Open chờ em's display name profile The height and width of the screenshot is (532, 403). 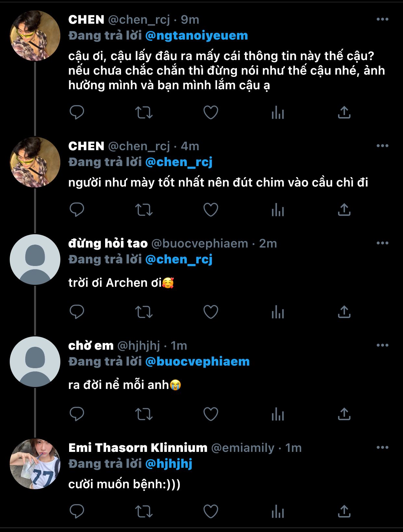pos(91,346)
